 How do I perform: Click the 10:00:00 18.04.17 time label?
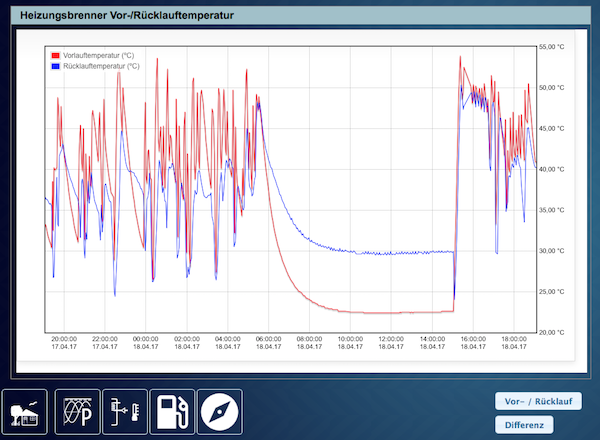350,343
